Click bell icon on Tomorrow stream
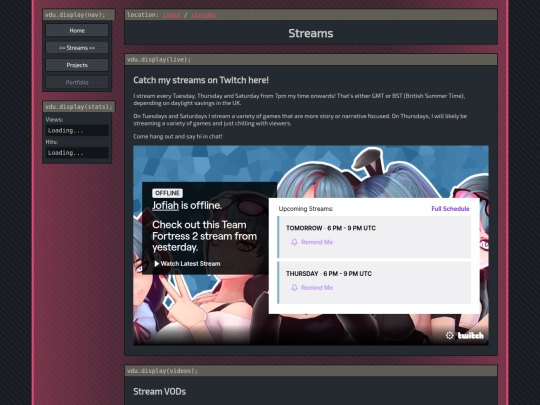 294,242
